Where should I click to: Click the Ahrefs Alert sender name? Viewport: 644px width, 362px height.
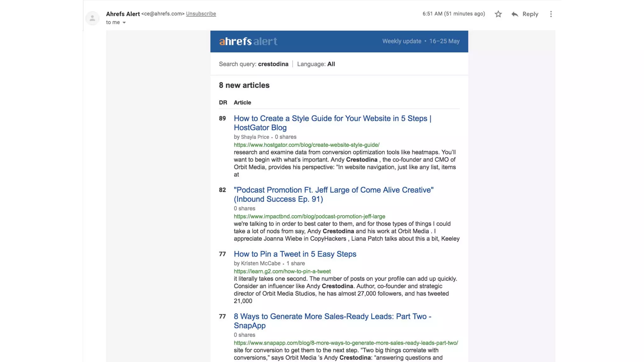pyautogui.click(x=123, y=14)
